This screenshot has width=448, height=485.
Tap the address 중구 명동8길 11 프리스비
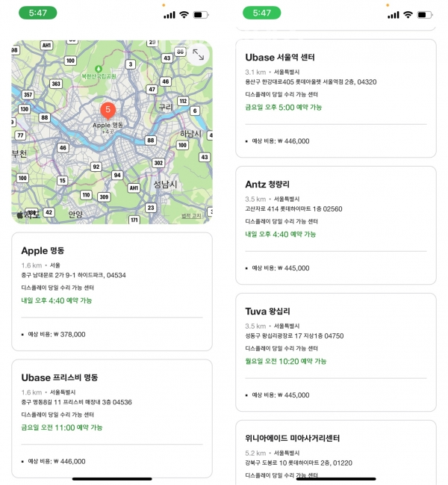click(x=76, y=402)
